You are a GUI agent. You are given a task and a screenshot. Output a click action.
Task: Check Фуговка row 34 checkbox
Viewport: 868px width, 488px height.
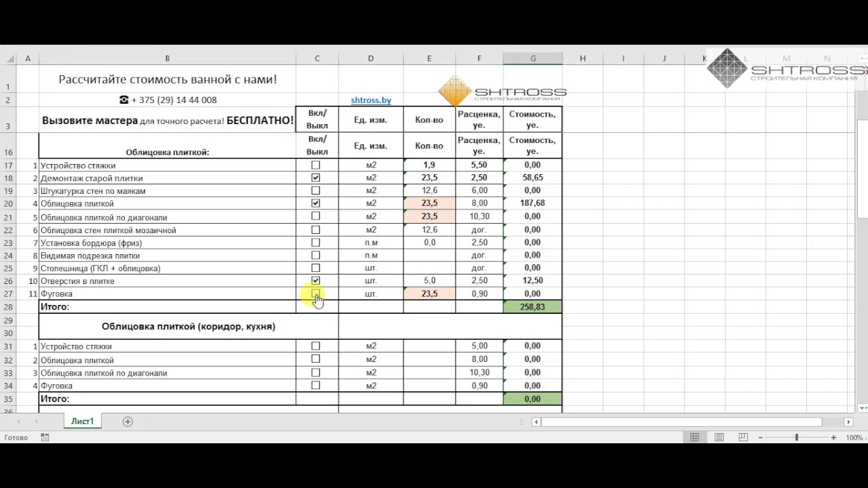click(x=315, y=386)
